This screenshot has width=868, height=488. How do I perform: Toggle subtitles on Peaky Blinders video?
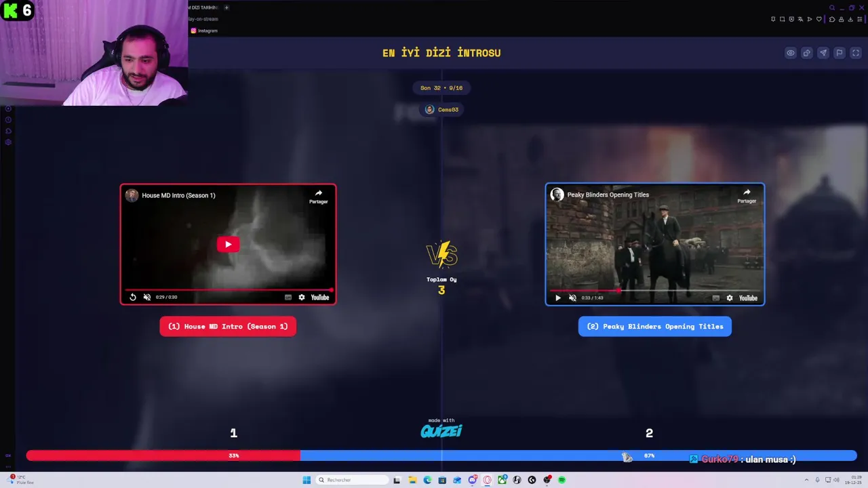click(x=716, y=298)
